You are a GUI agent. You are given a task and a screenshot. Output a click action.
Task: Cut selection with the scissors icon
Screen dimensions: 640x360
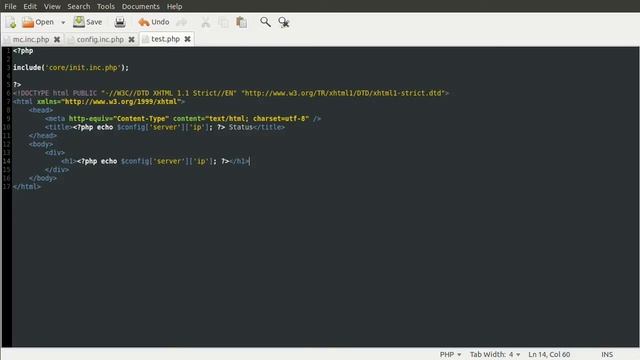point(206,22)
